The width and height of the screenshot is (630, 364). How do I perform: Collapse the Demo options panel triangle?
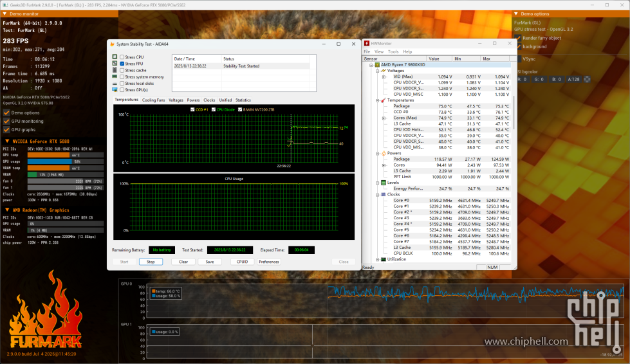click(x=516, y=14)
